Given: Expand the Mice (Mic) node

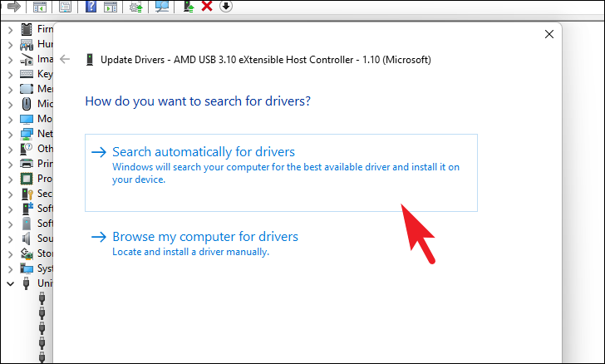Looking at the screenshot, I should (11, 105).
